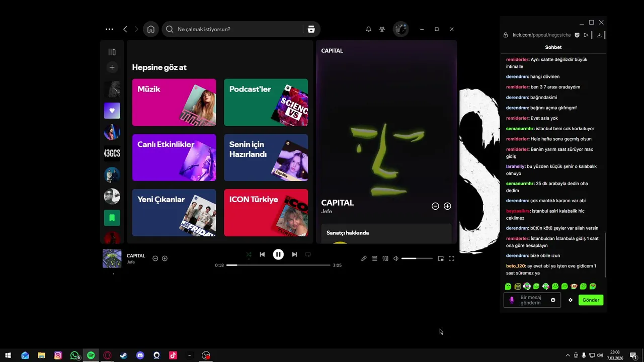Enter Spotify full screen mode
This screenshot has height=362, width=644.
tap(451, 258)
